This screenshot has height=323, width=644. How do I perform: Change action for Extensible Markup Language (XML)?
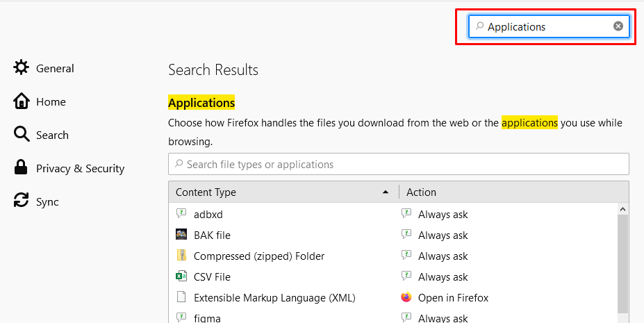point(507,297)
